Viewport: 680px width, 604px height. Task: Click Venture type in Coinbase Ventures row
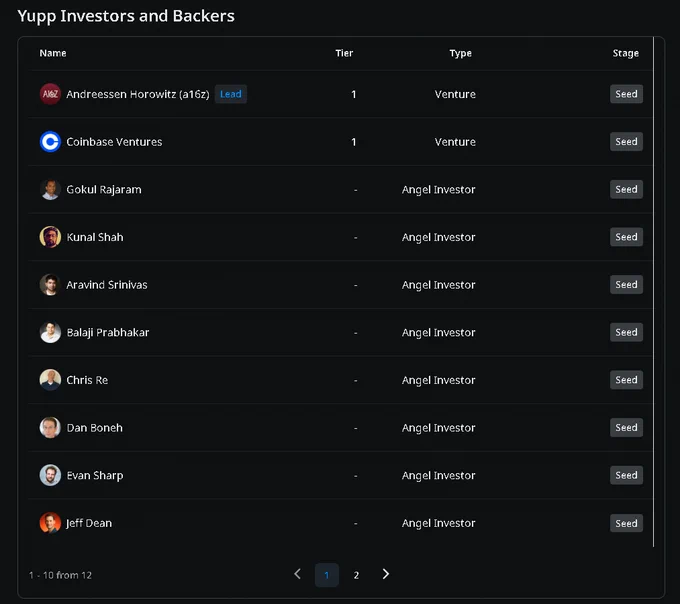coord(455,142)
